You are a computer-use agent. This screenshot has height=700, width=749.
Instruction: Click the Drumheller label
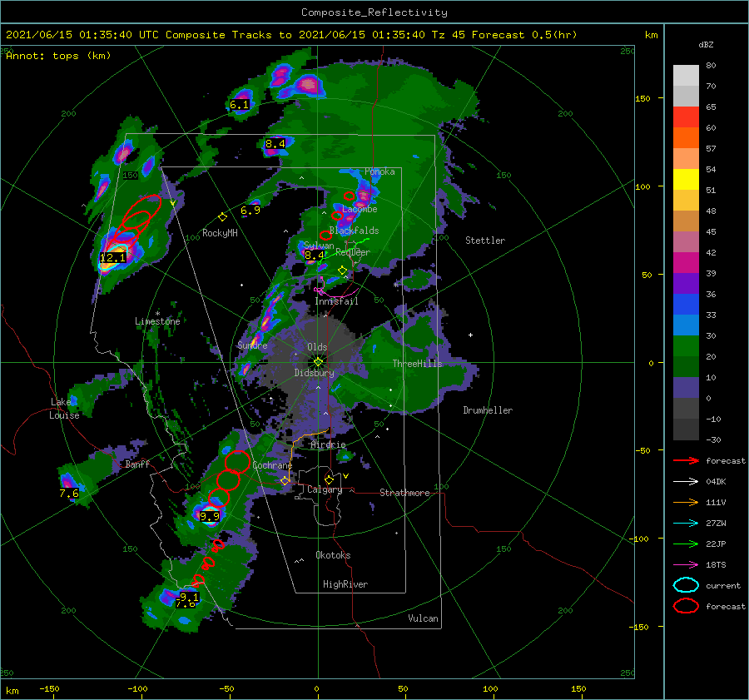tap(488, 410)
